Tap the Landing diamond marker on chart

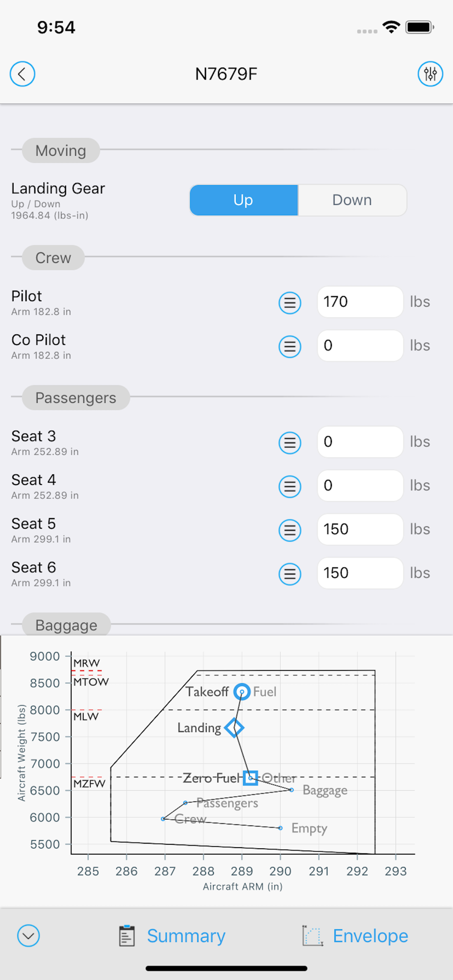tap(234, 728)
